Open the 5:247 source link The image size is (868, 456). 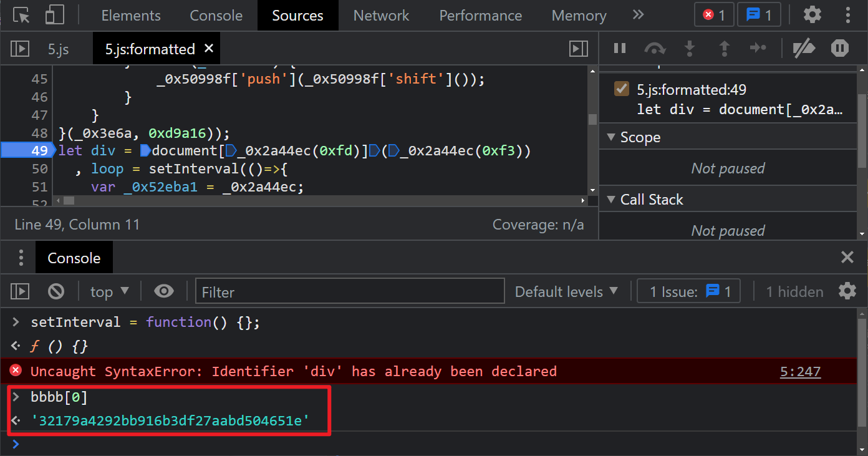tap(800, 372)
